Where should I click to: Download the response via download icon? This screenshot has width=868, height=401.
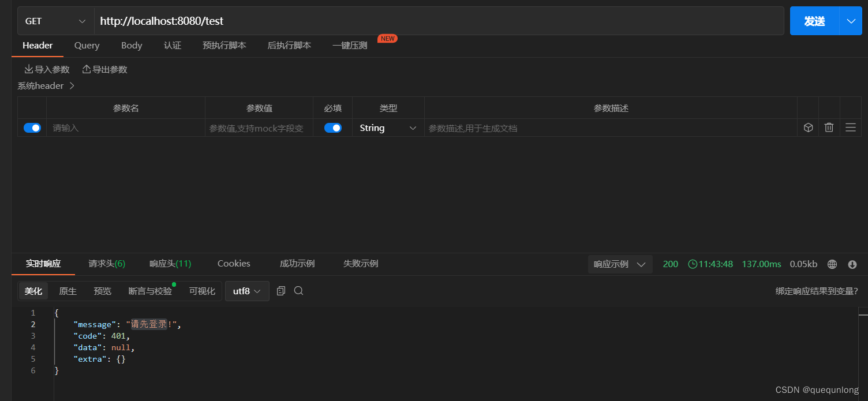coord(852,264)
